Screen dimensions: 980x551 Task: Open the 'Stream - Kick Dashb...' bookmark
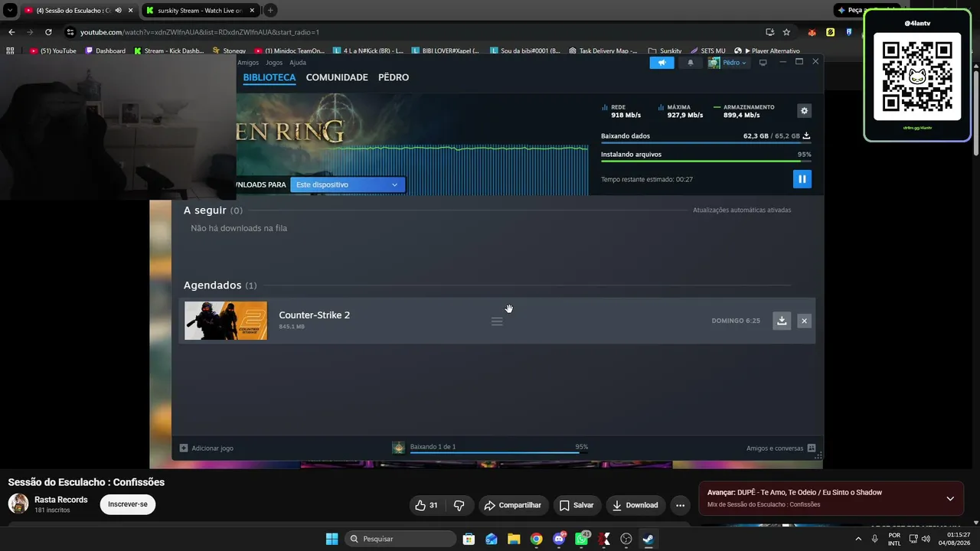169,51
